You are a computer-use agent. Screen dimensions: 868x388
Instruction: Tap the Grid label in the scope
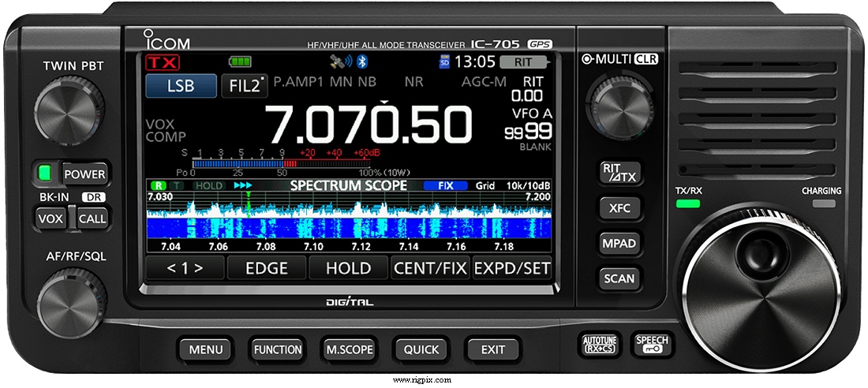485,185
